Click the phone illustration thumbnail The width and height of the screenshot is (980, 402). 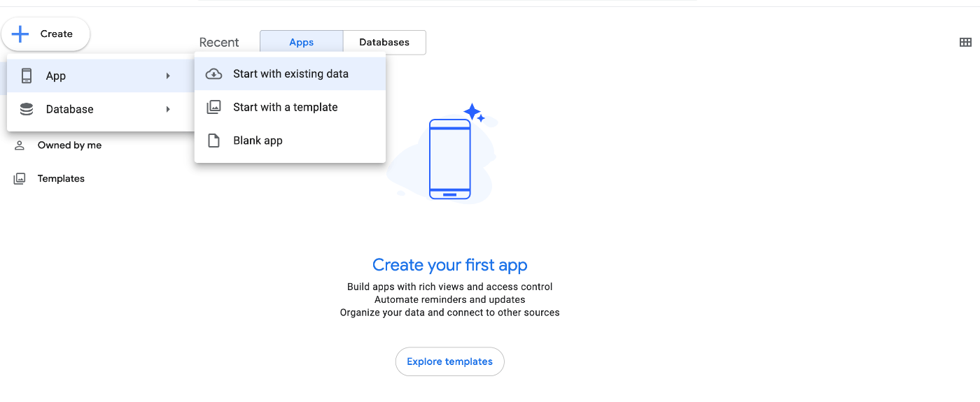[x=449, y=159]
